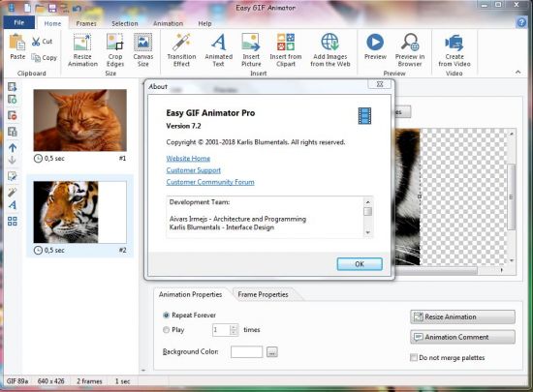533x392 pixels.
Task: Open the Customer Community Forum link
Action: [x=210, y=182]
